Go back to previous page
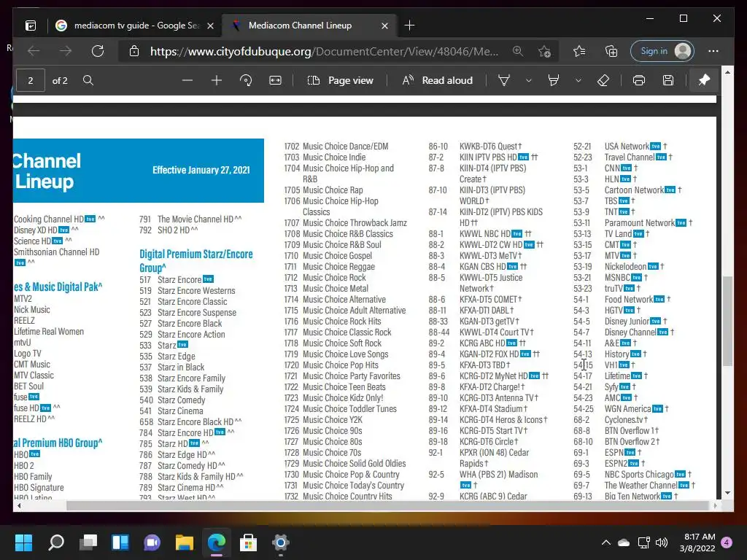 pyautogui.click(x=34, y=51)
